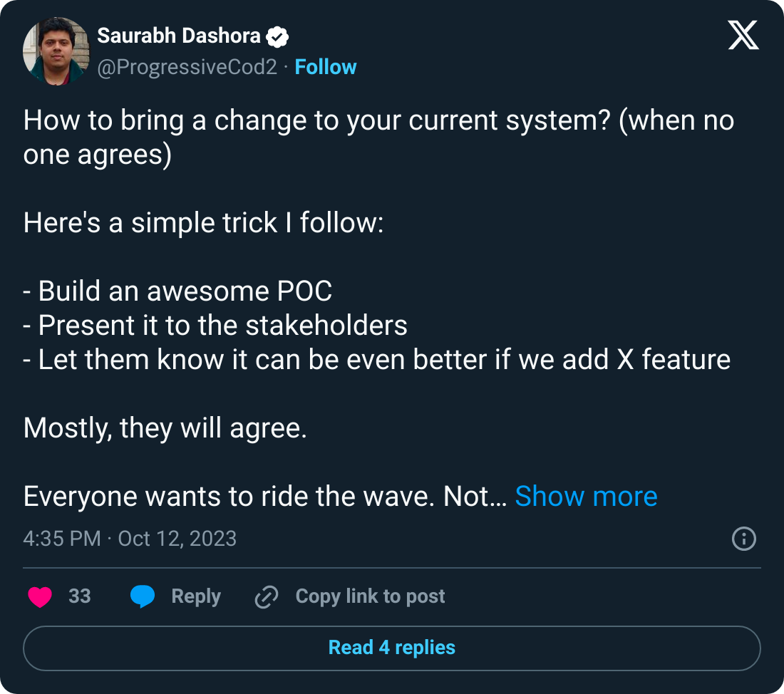
Task: Click the Read 4 replies bar
Action: click(391, 648)
